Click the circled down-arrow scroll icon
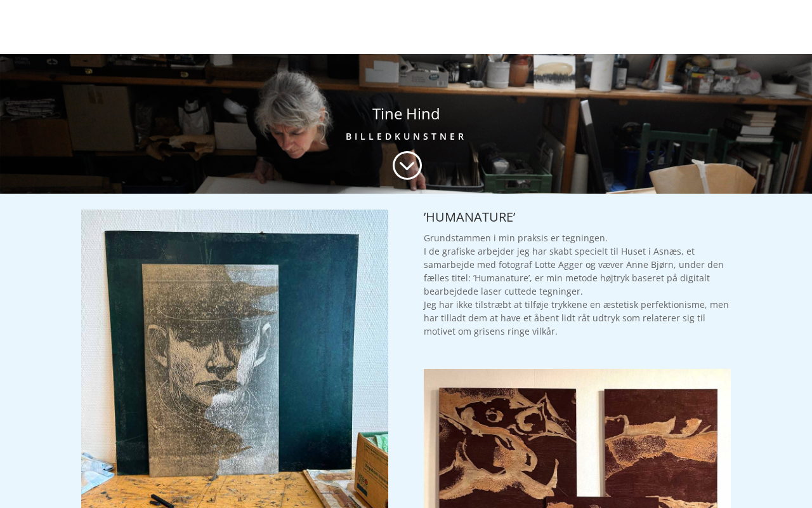812x508 pixels. pos(407,166)
